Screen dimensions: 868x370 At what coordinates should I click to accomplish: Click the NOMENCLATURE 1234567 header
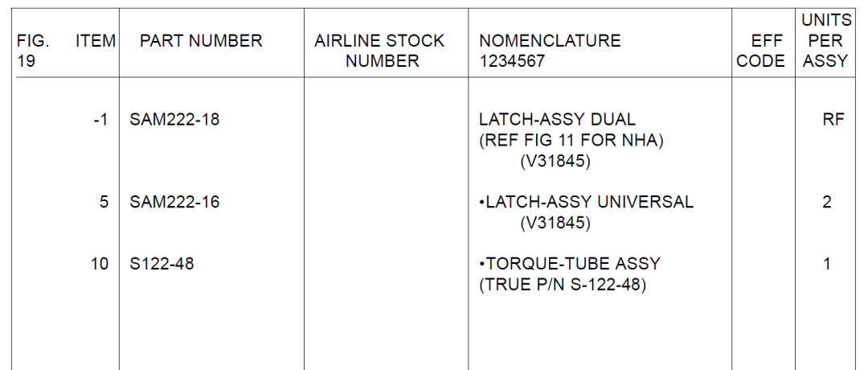tap(550, 51)
